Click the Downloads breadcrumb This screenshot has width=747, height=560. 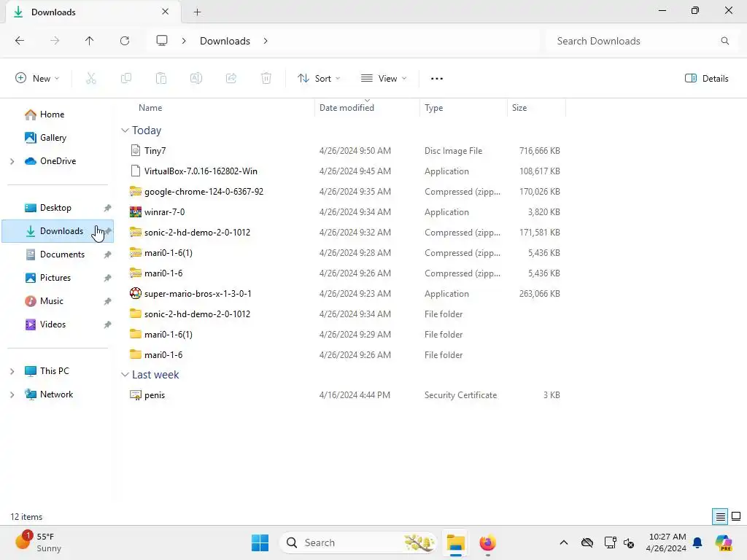(x=225, y=41)
